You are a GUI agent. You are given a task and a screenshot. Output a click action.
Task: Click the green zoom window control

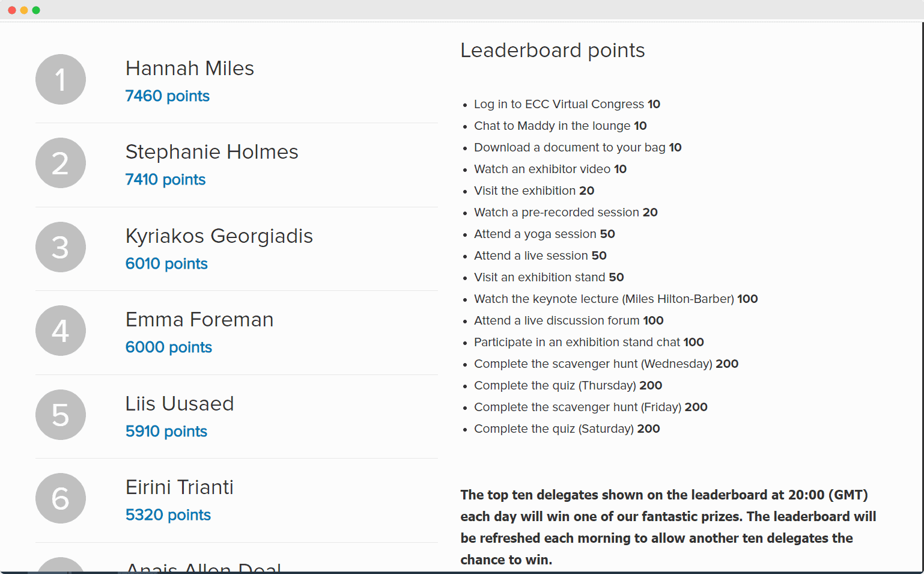(36, 10)
